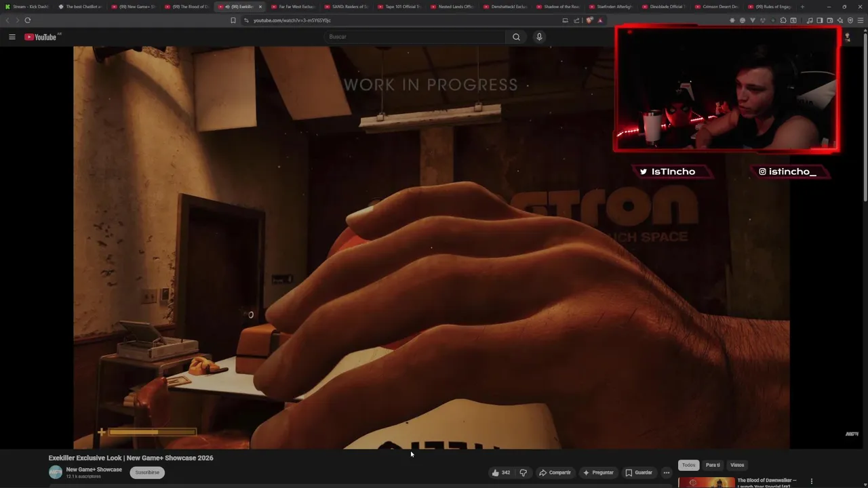
Task: Select the Todos filter chip
Action: [688, 465]
